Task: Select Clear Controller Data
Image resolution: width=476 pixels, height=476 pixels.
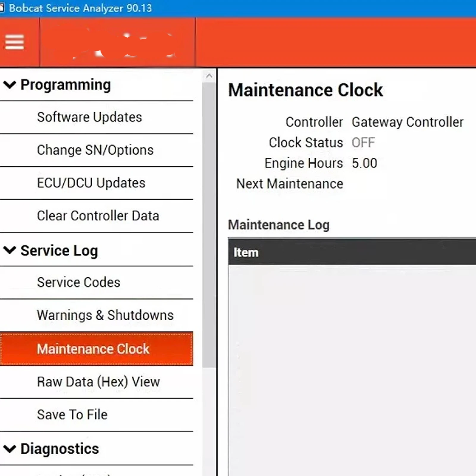Action: pos(96,216)
